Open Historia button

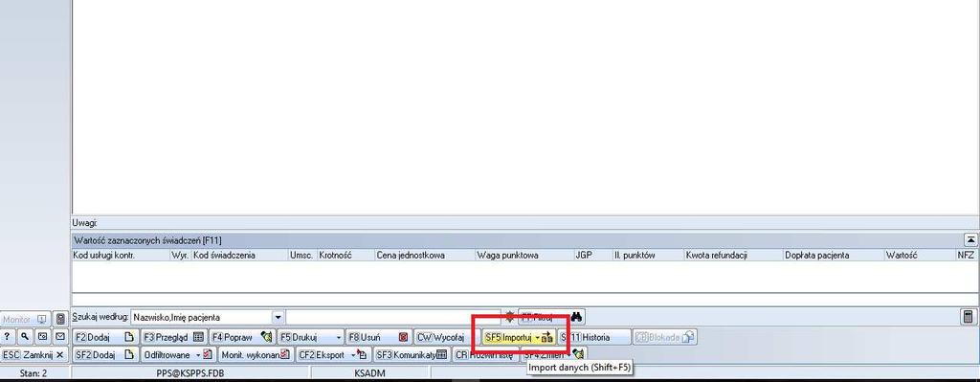[x=594, y=337]
